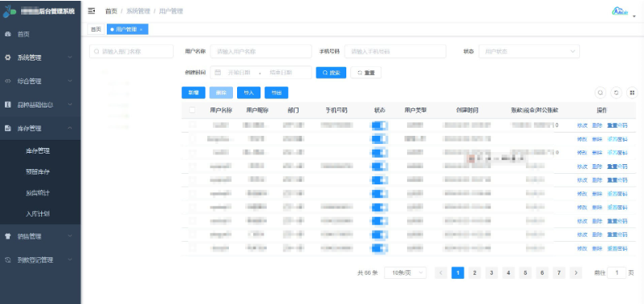
Task: Expand the 销售管理 menu chevron
Action: (x=70, y=236)
